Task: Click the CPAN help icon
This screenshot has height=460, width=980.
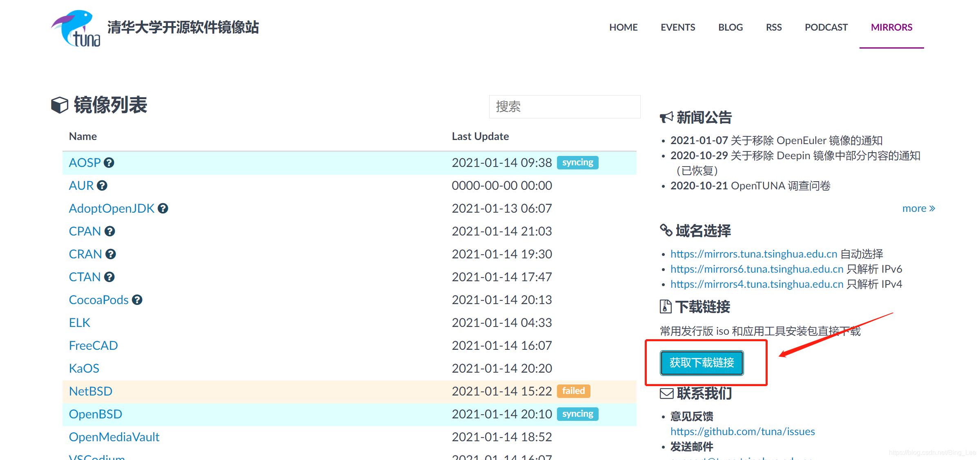Action: click(109, 231)
